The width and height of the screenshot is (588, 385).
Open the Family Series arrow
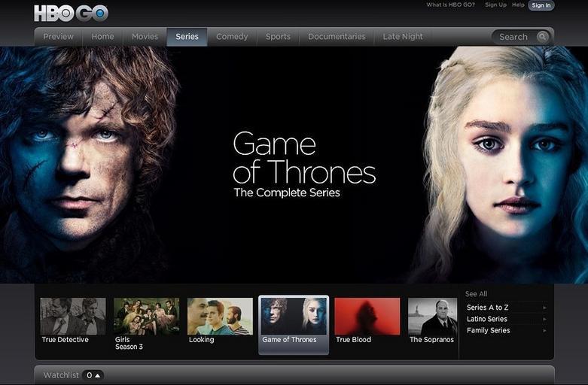pyautogui.click(x=544, y=331)
